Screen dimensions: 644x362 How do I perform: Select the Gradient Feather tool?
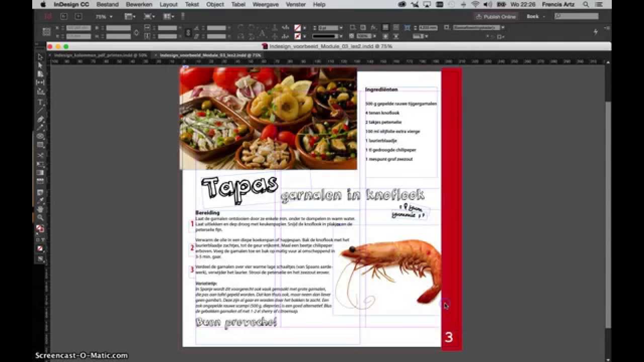[x=40, y=181]
